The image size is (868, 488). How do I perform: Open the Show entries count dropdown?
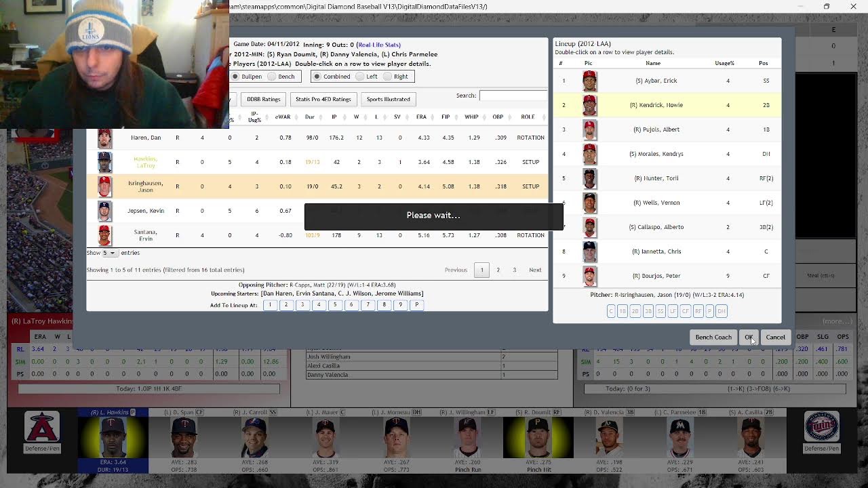coord(108,253)
